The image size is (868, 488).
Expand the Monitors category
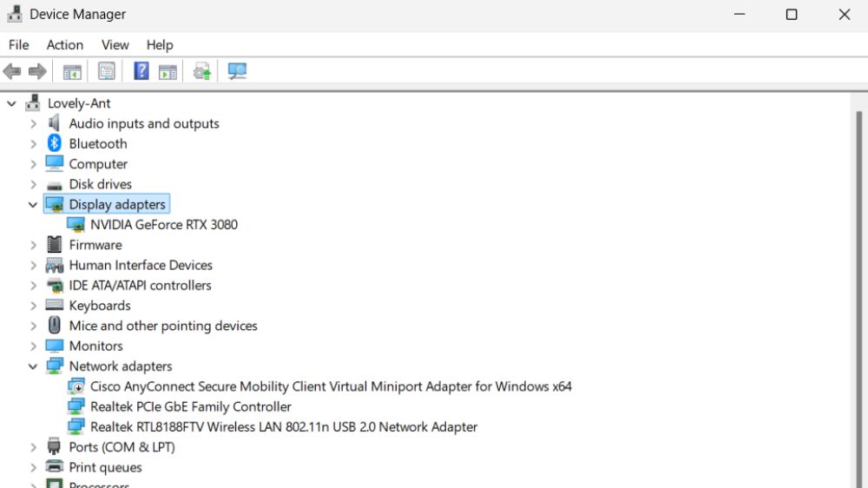click(x=33, y=346)
